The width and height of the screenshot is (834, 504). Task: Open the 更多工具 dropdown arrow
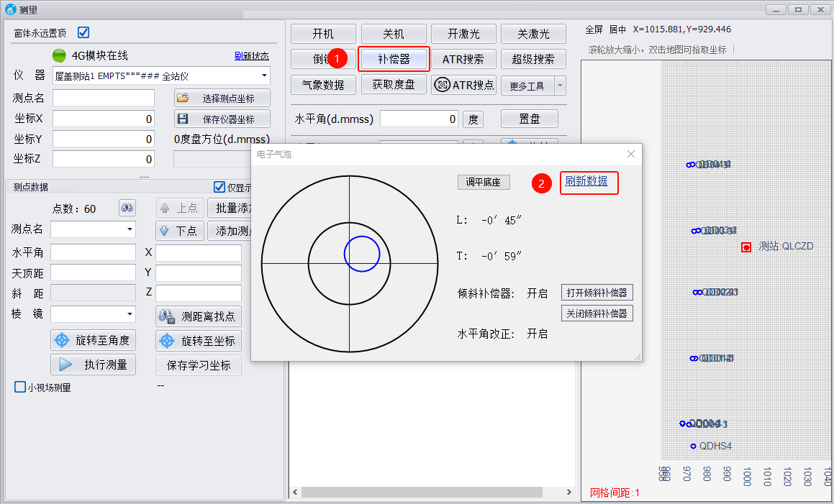click(x=560, y=86)
